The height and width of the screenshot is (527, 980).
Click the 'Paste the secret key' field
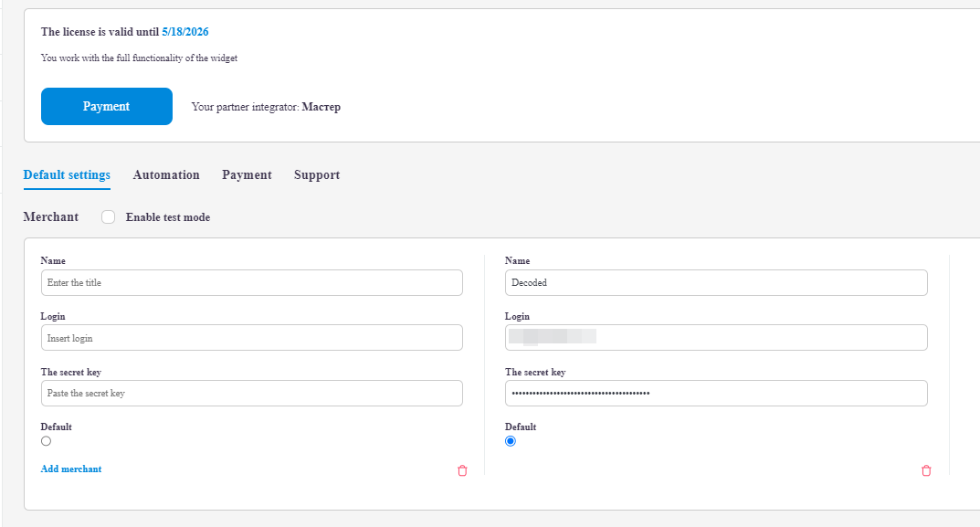[251, 394]
